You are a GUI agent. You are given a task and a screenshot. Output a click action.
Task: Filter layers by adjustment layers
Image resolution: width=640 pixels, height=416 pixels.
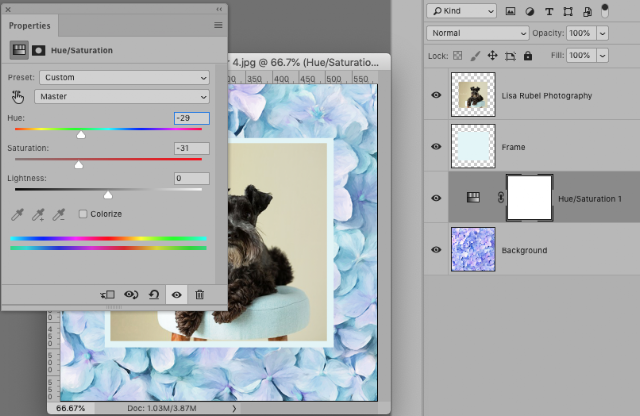coord(530,11)
